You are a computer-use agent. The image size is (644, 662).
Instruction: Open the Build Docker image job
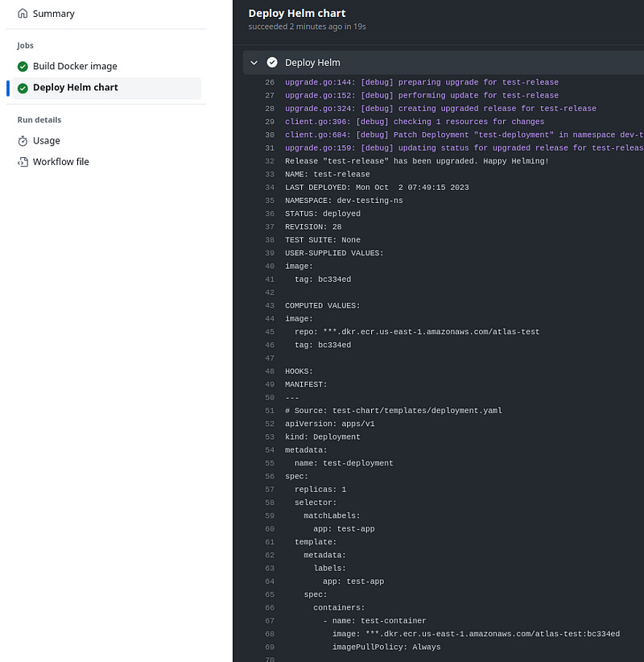click(x=75, y=66)
